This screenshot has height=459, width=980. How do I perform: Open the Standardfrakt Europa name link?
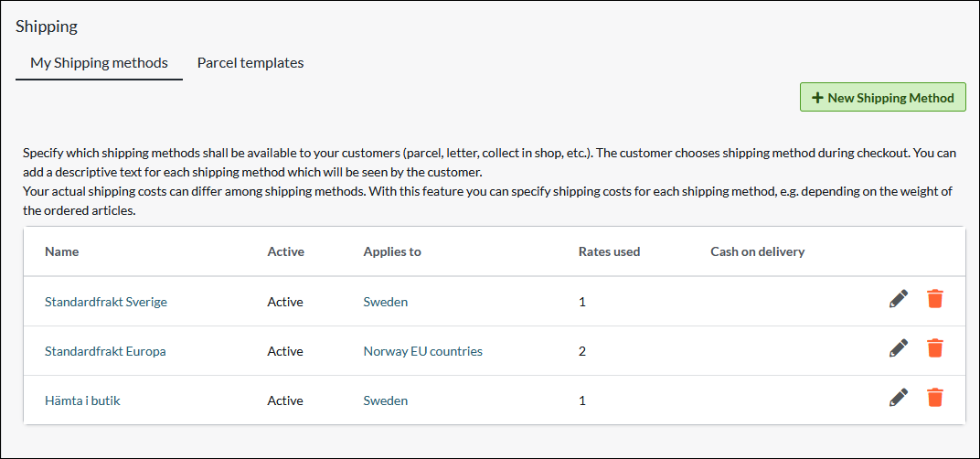pos(105,351)
